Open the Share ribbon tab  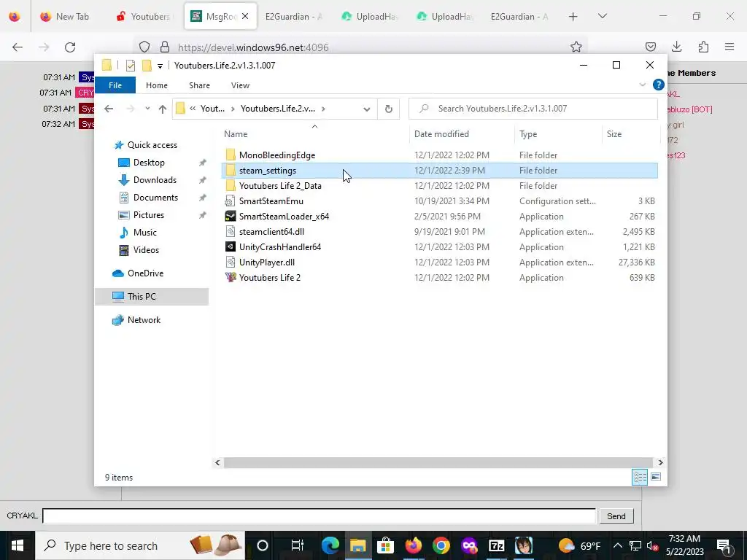[x=199, y=85]
